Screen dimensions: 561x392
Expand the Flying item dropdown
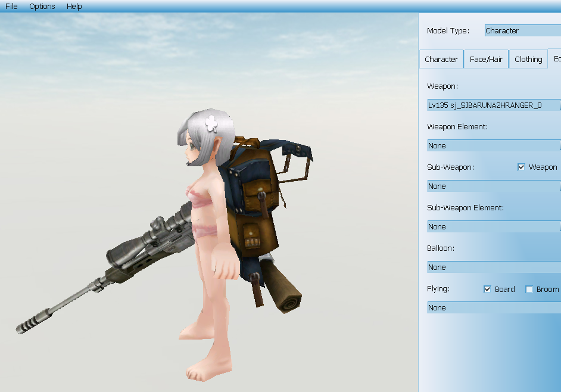pyautogui.click(x=494, y=308)
